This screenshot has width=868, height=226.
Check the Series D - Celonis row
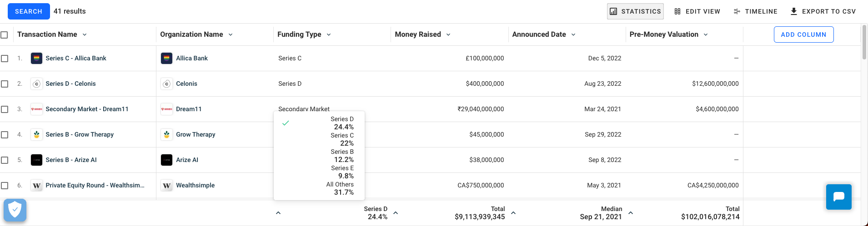pos(5,84)
